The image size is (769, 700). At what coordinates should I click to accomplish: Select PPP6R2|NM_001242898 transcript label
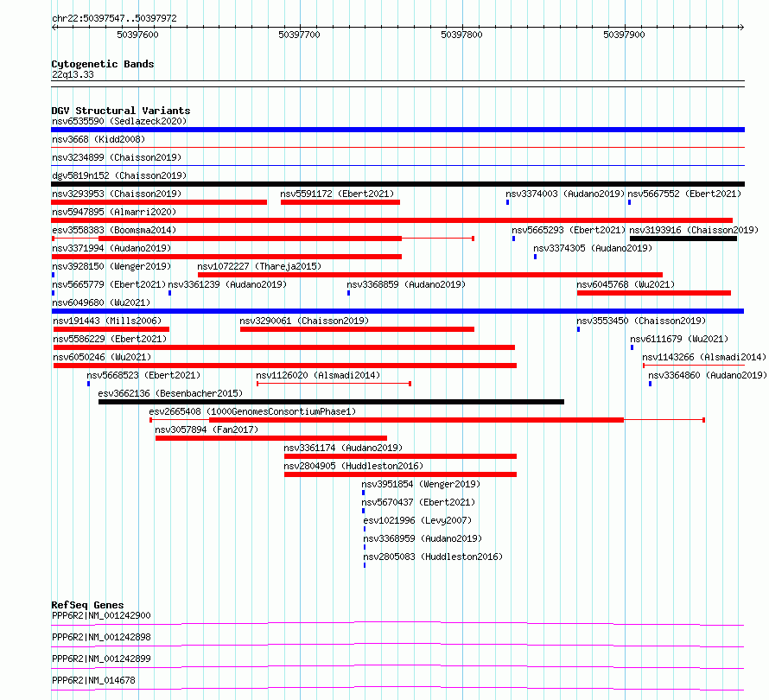coord(101,637)
